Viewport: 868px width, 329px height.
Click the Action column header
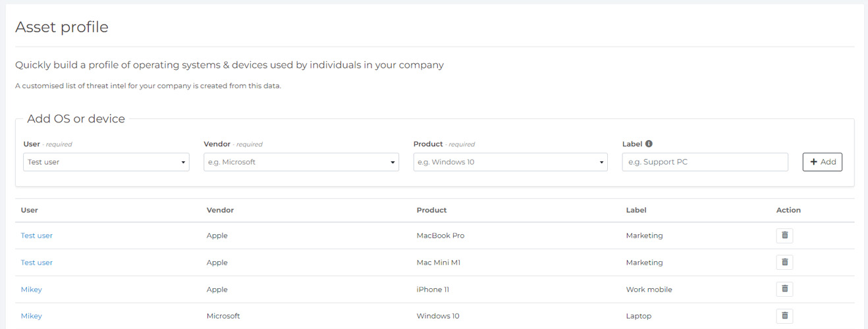point(788,211)
